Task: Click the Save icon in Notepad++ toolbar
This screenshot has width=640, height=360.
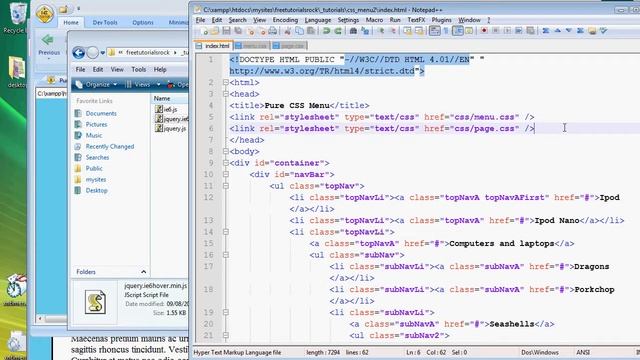Action: tap(227, 31)
